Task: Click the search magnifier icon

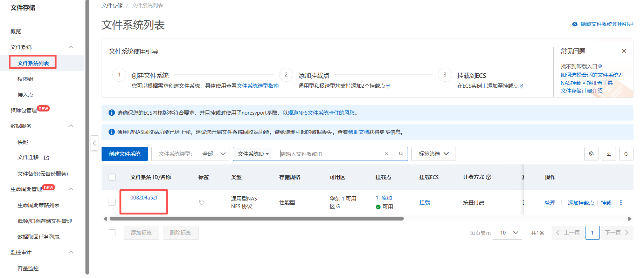Action: (x=401, y=154)
